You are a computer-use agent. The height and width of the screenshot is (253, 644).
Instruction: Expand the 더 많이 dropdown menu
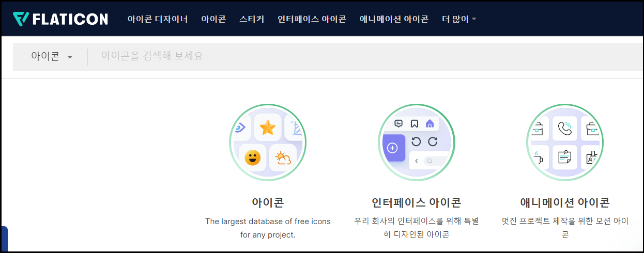tap(459, 19)
